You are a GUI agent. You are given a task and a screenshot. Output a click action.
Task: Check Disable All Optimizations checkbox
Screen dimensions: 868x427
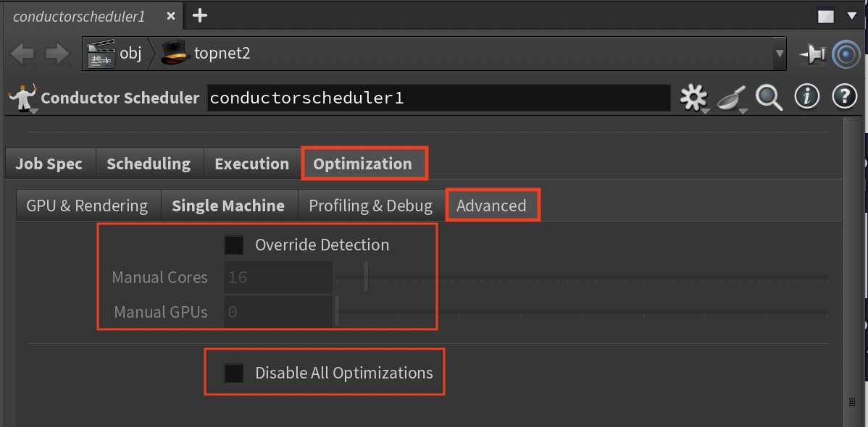(233, 373)
